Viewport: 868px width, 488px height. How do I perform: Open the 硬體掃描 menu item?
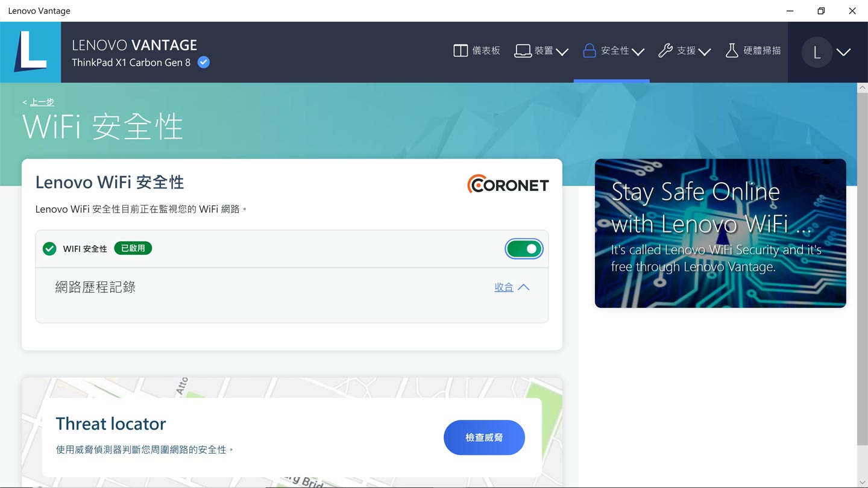click(753, 51)
